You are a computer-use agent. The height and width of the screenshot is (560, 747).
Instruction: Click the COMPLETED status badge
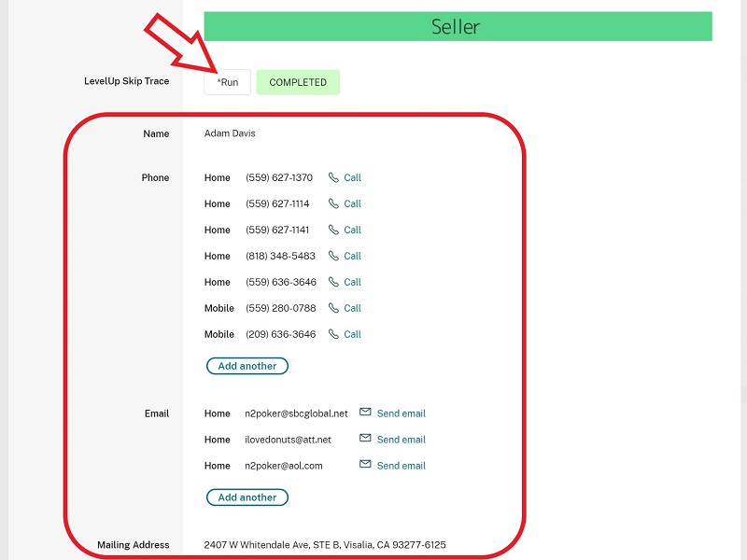pyautogui.click(x=298, y=82)
